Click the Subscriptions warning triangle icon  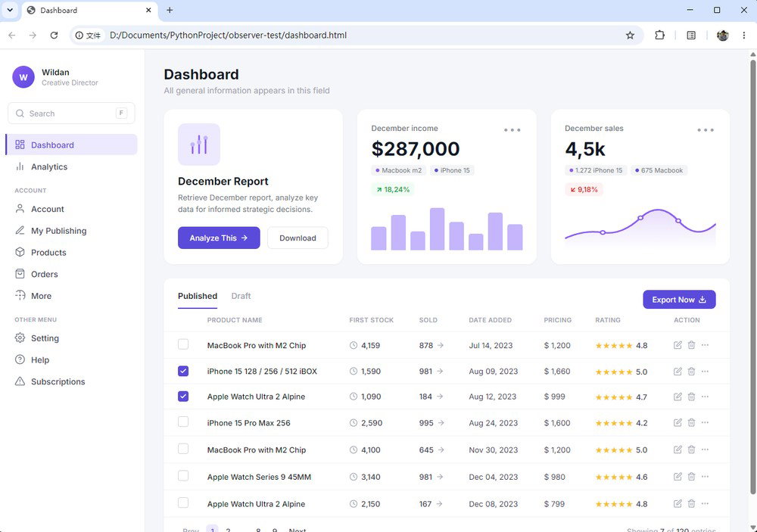[20, 381]
